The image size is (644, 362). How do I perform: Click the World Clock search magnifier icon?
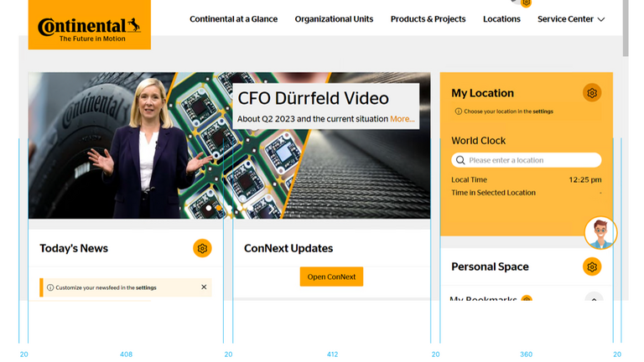(460, 160)
